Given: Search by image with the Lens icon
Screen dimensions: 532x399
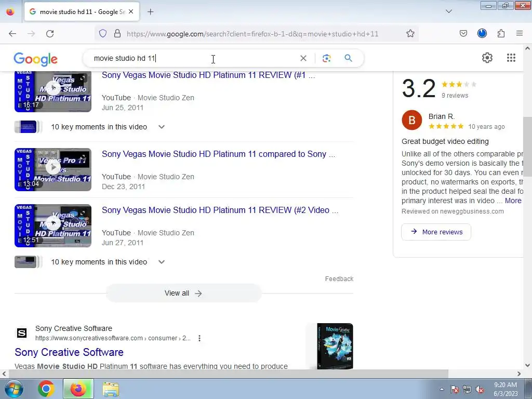Looking at the screenshot, I should [x=327, y=58].
